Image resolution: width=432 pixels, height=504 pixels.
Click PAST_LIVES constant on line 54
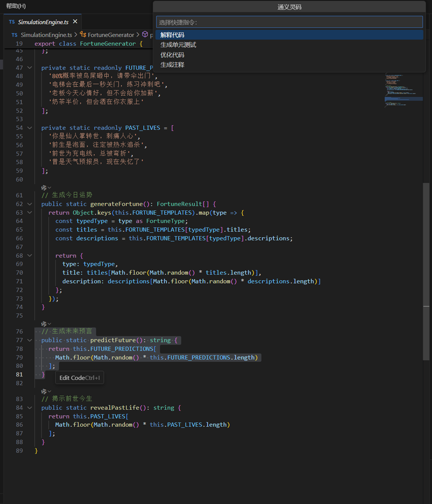tap(143, 128)
